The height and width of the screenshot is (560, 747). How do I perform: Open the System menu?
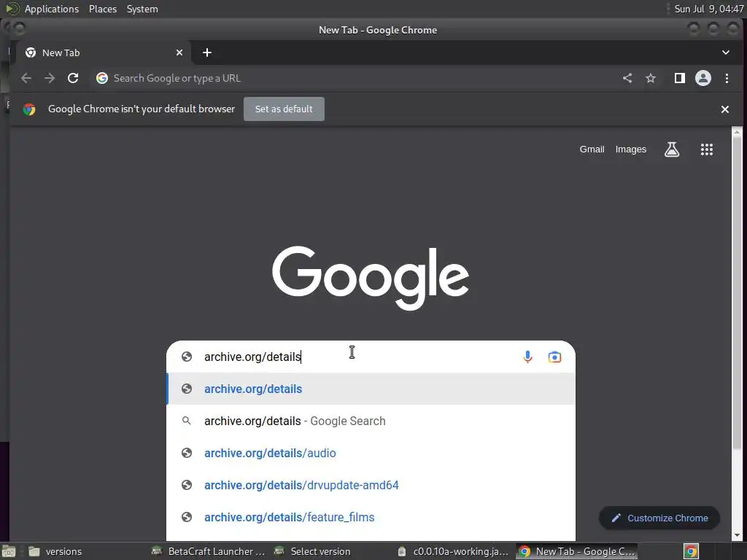(142, 9)
